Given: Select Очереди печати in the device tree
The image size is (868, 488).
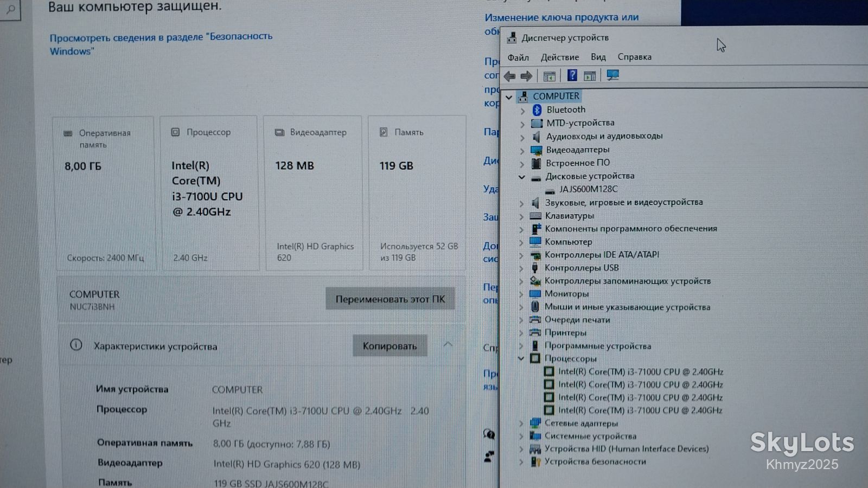Looking at the screenshot, I should point(577,320).
